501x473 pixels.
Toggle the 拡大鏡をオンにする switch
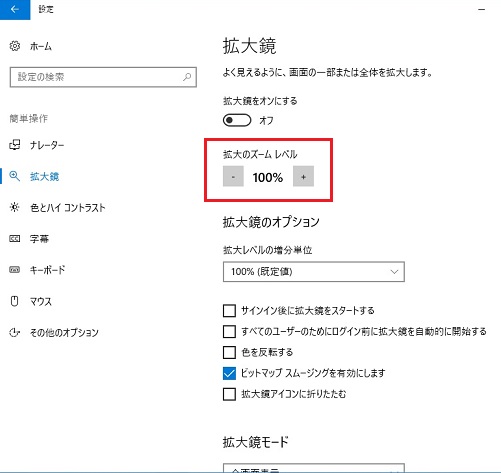click(237, 120)
